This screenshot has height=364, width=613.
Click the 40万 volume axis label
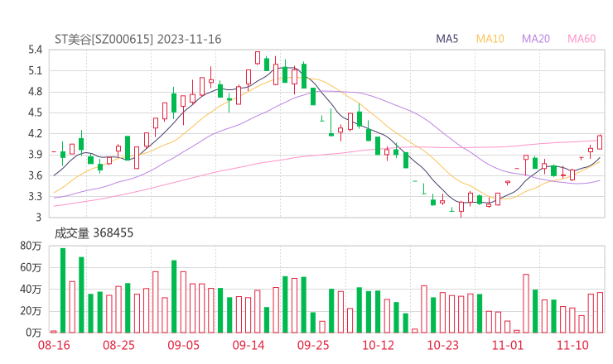pyautogui.click(x=31, y=290)
